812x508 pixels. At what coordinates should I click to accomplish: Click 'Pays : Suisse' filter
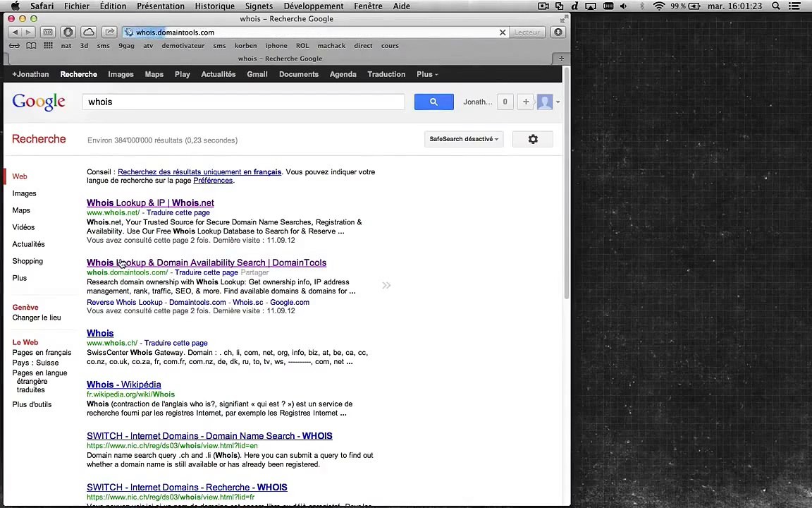tap(35, 363)
